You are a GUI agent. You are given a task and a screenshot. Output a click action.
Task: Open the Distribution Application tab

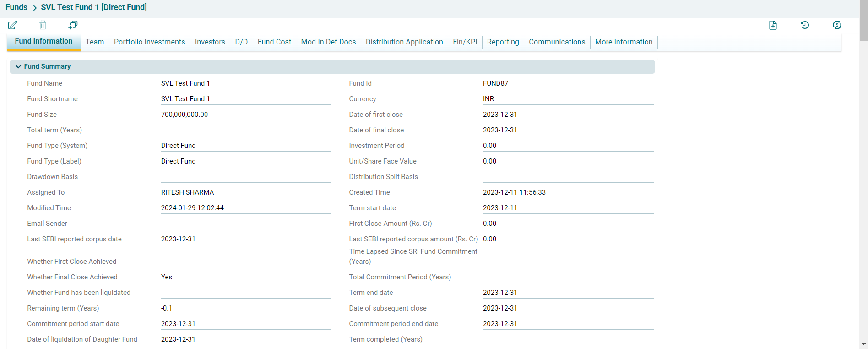(404, 42)
